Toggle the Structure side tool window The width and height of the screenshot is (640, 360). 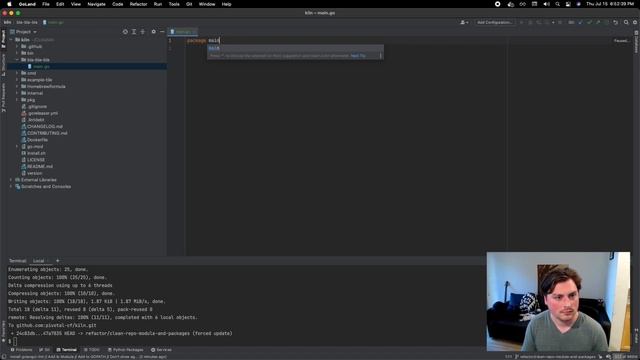click(3, 65)
